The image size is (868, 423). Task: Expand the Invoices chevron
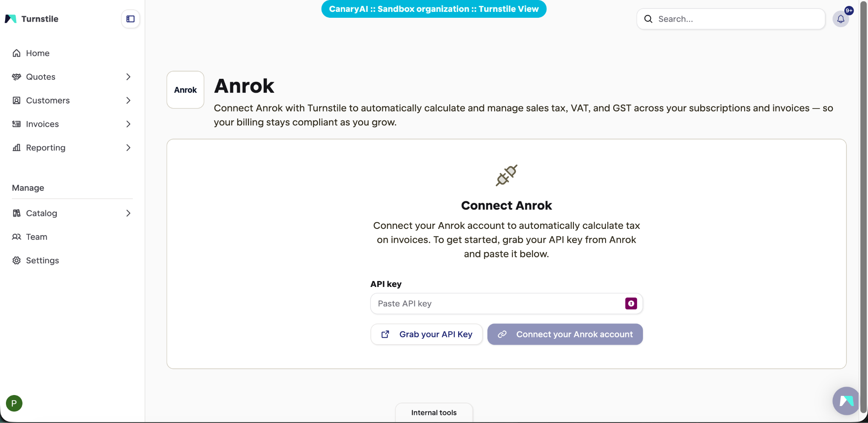[x=128, y=124]
